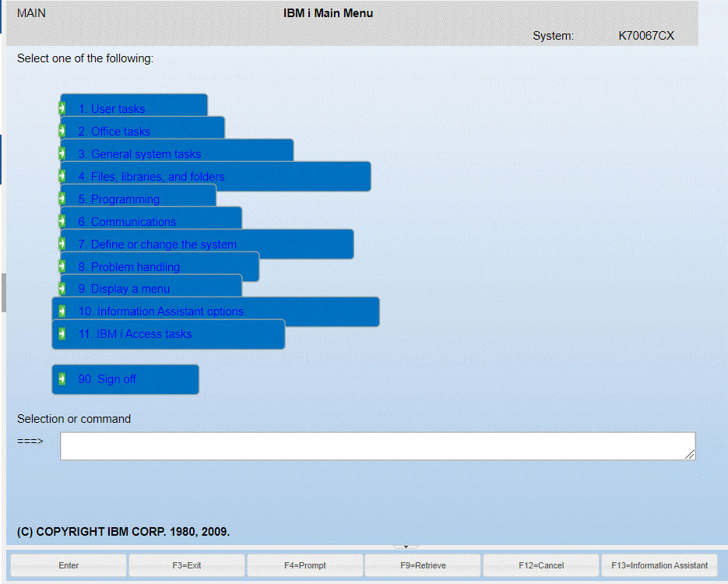Select Define or change the system
This screenshot has width=728, height=584.
click(156, 244)
